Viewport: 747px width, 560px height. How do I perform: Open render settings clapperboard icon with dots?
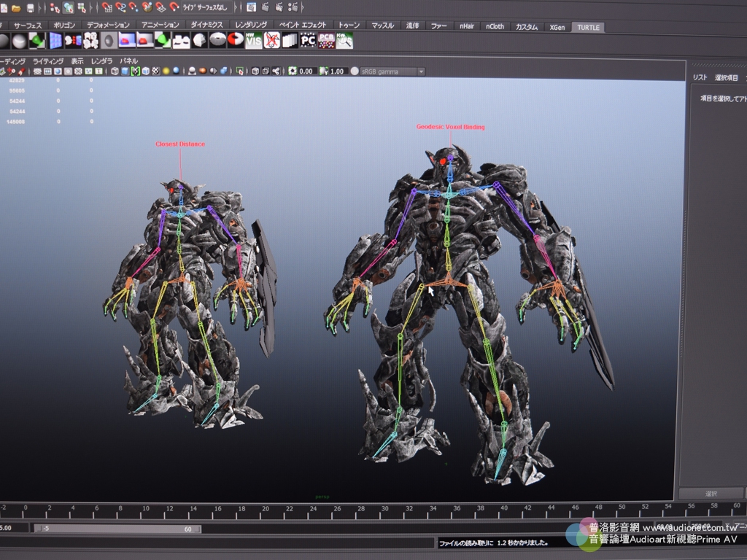pos(293,7)
